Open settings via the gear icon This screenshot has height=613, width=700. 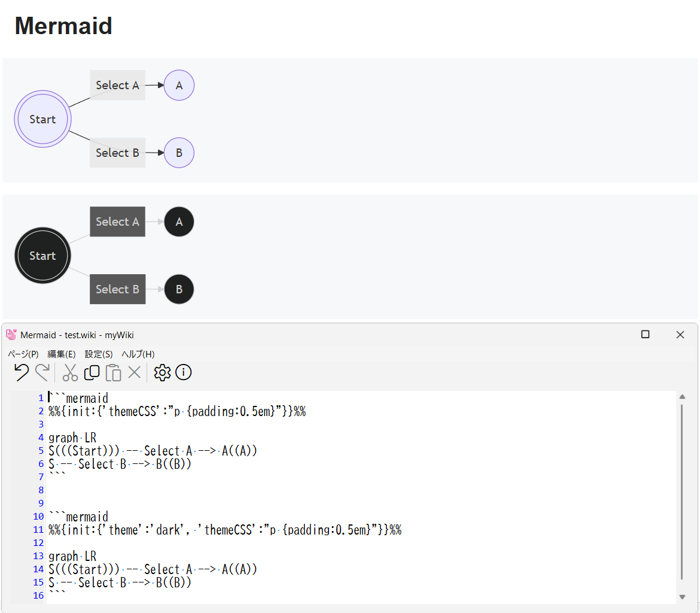162,372
